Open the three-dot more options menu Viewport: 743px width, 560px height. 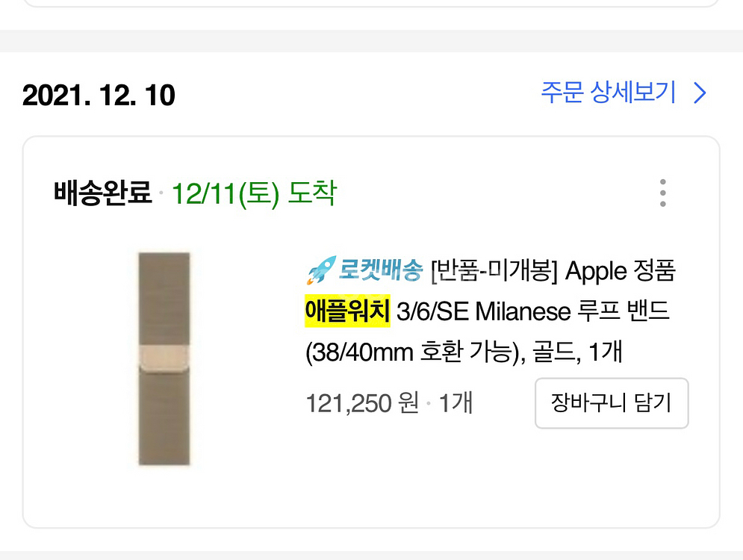tap(662, 193)
